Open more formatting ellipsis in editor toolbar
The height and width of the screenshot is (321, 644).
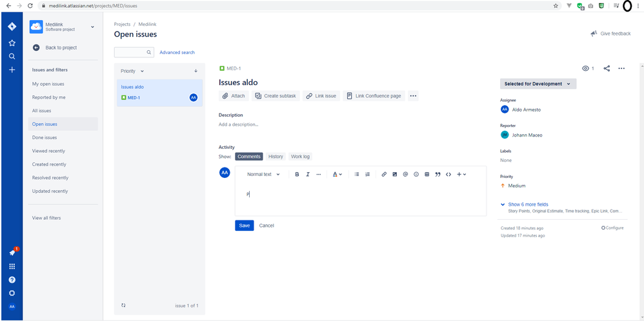(318, 174)
